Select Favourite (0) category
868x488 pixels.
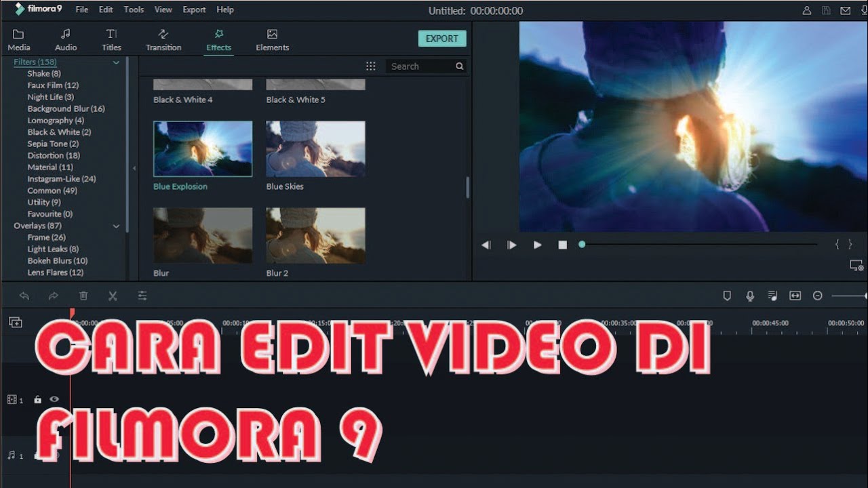pos(50,214)
